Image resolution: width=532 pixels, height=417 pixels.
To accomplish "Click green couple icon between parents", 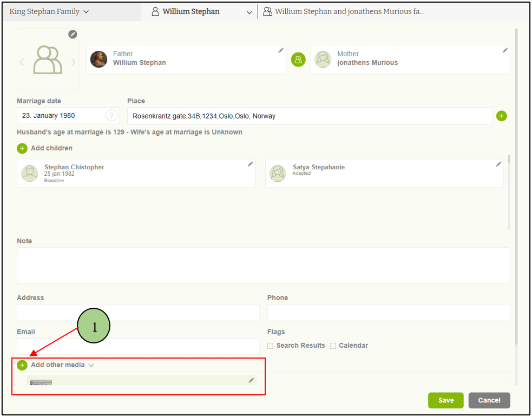I will tap(298, 59).
